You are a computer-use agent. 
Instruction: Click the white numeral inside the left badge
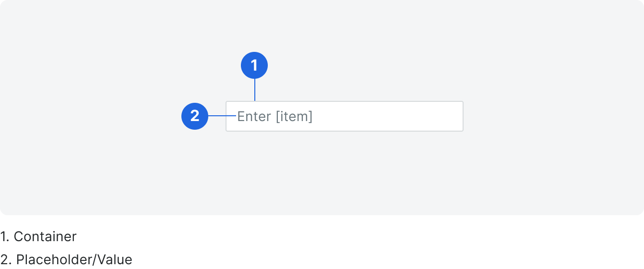[x=195, y=116]
